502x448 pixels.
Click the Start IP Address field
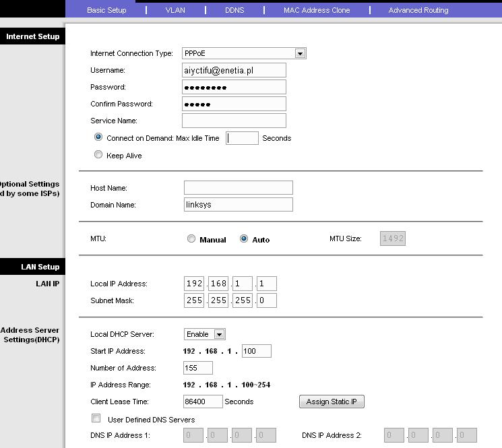tap(257, 351)
